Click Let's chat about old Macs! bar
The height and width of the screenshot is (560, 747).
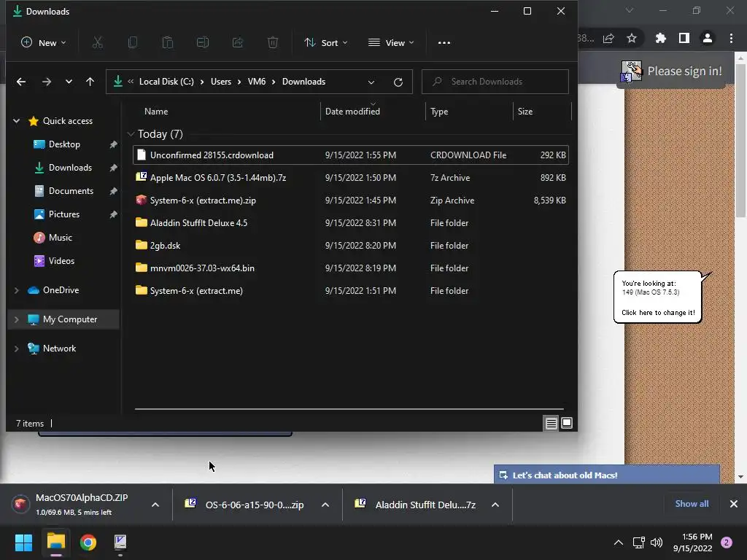click(x=606, y=475)
